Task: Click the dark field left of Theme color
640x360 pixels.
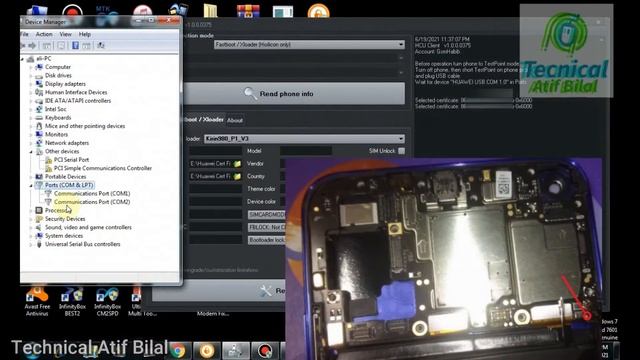Action: coord(216,189)
